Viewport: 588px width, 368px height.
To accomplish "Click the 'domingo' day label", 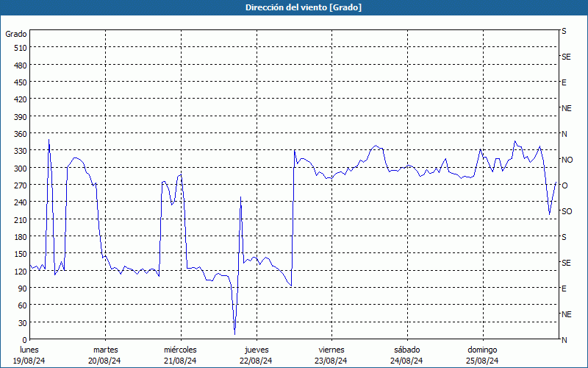I will click(482, 350).
